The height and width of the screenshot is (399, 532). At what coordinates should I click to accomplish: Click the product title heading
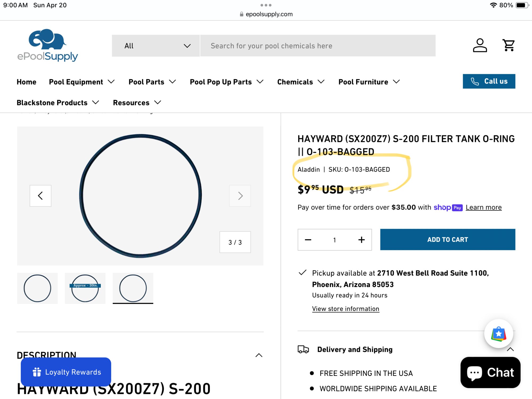406,145
